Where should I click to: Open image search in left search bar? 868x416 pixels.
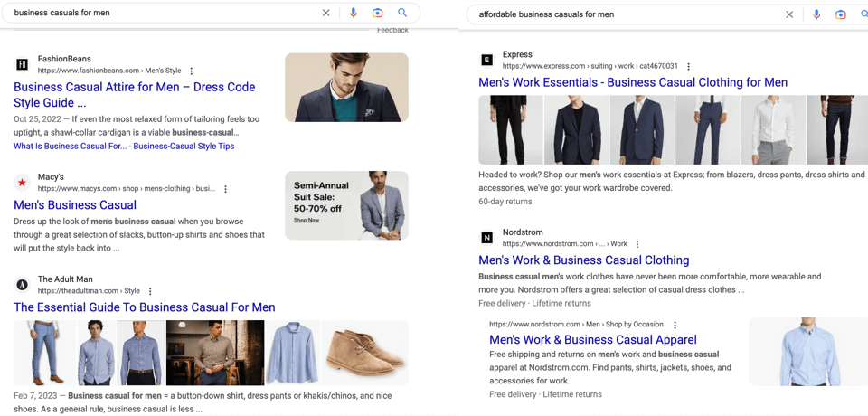pyautogui.click(x=378, y=14)
